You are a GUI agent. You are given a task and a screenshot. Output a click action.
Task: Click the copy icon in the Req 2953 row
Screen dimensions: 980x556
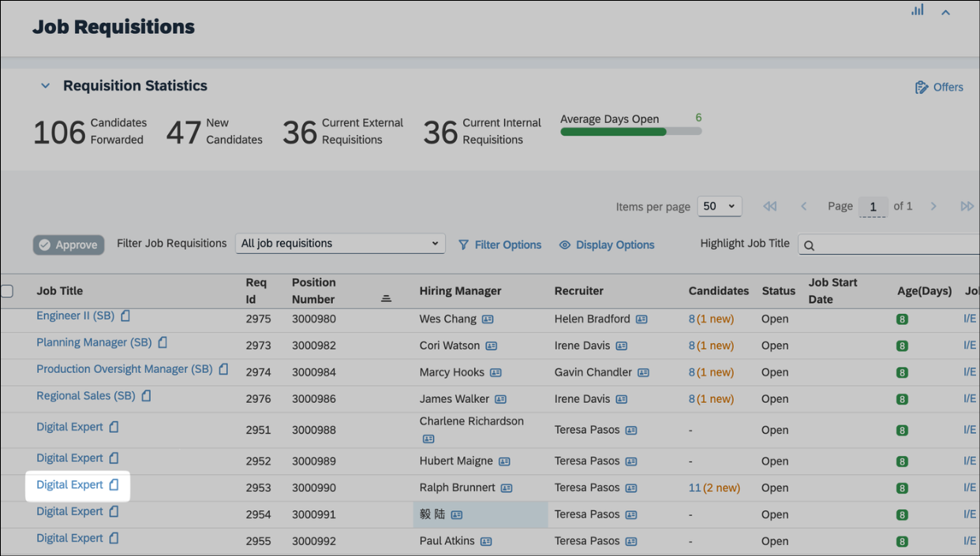pyautogui.click(x=114, y=485)
